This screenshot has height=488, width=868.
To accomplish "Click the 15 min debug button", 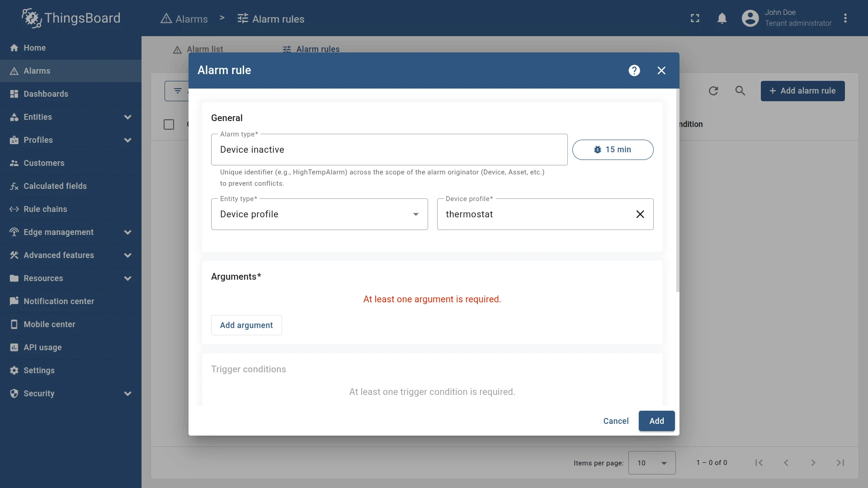I will point(613,150).
